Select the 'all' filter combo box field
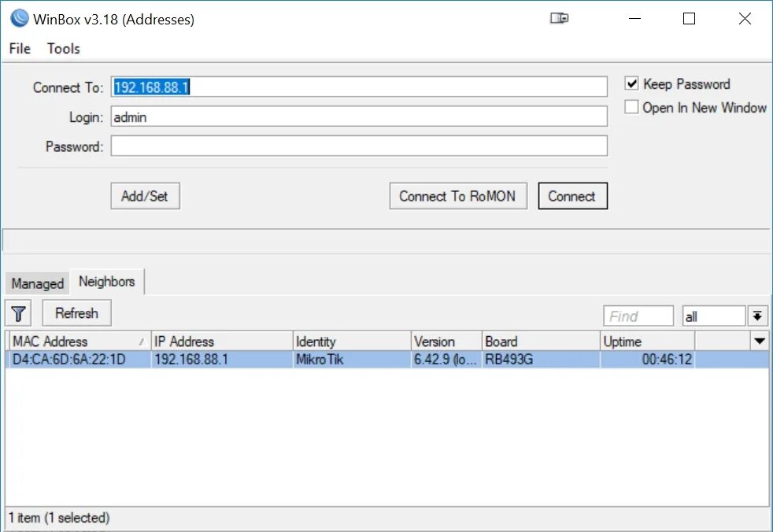Screen dimensions: 773x532 coord(713,316)
